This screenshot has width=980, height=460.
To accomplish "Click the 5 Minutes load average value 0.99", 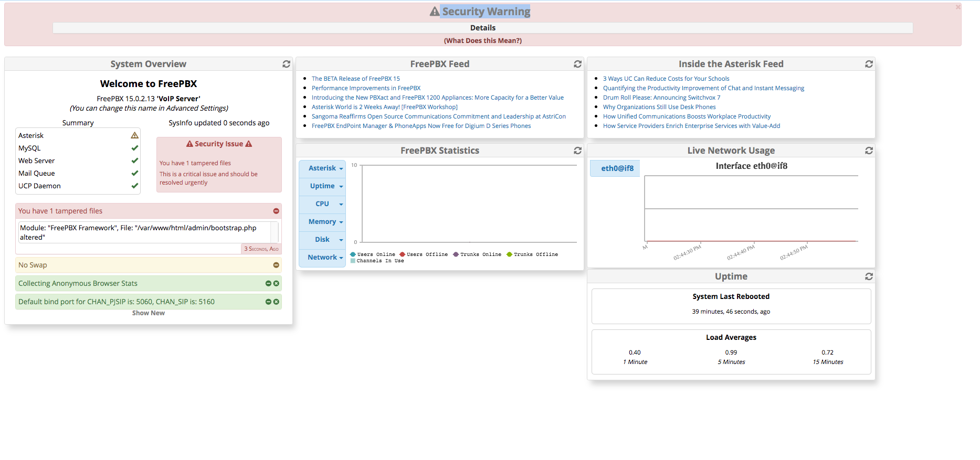I will [x=731, y=352].
